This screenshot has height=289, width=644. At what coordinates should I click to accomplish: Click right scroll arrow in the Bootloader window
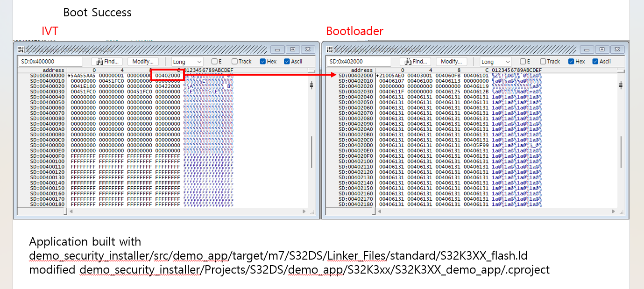coord(613,211)
